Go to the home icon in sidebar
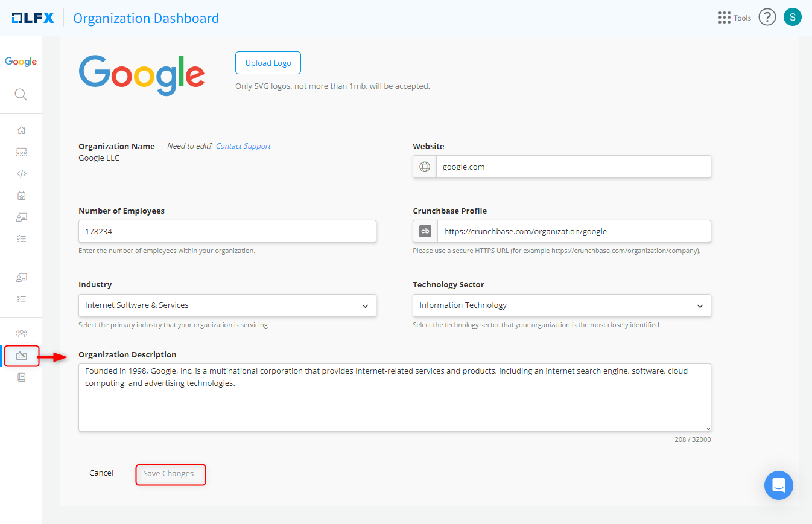 point(22,130)
